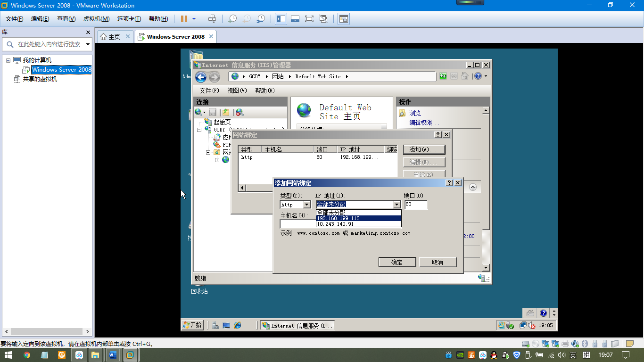644x362 pixels.
Task: Click left arrow of bindings horizontal scrollbar
Action: [242, 188]
